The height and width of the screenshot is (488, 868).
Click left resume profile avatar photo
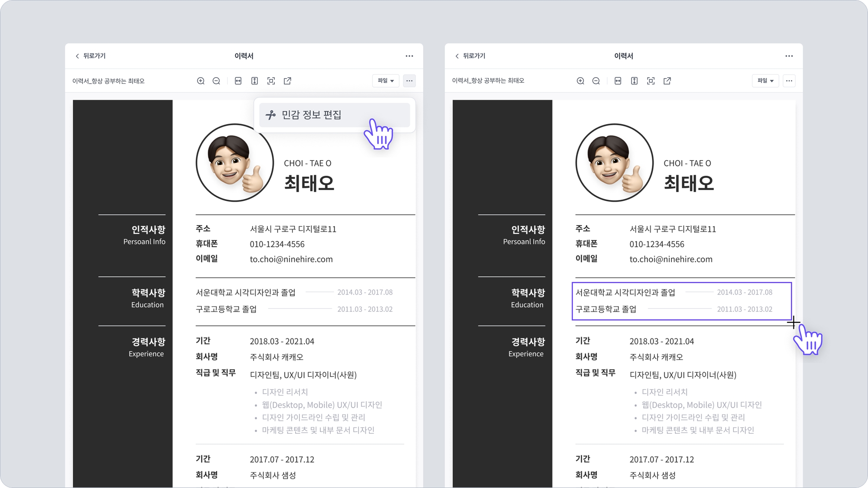click(x=235, y=163)
